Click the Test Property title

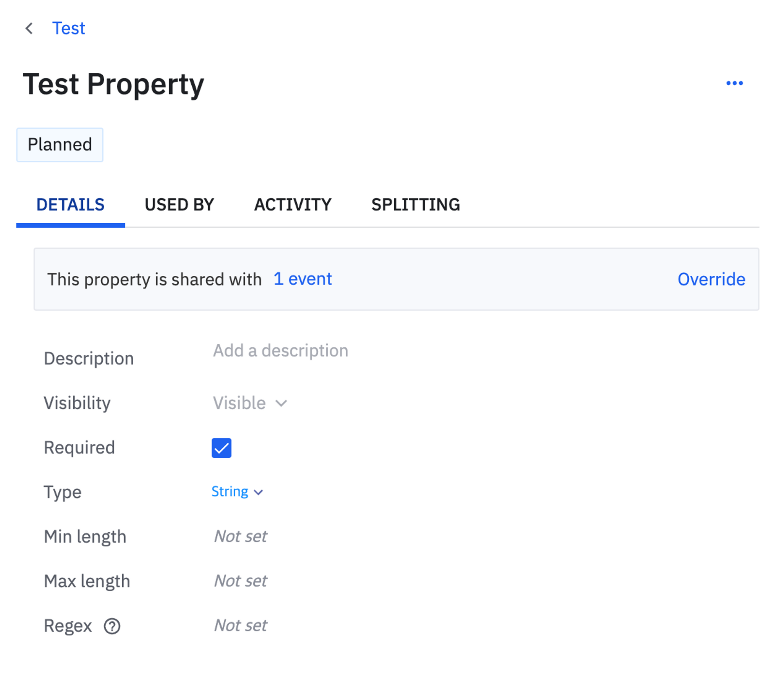click(x=114, y=84)
